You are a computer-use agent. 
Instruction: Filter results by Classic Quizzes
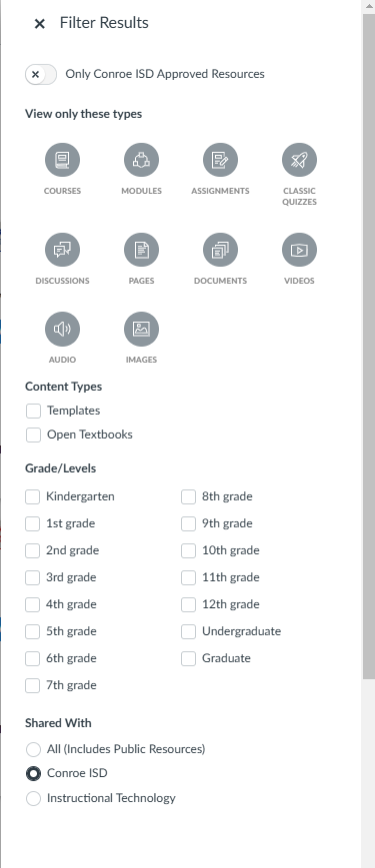tap(299, 160)
